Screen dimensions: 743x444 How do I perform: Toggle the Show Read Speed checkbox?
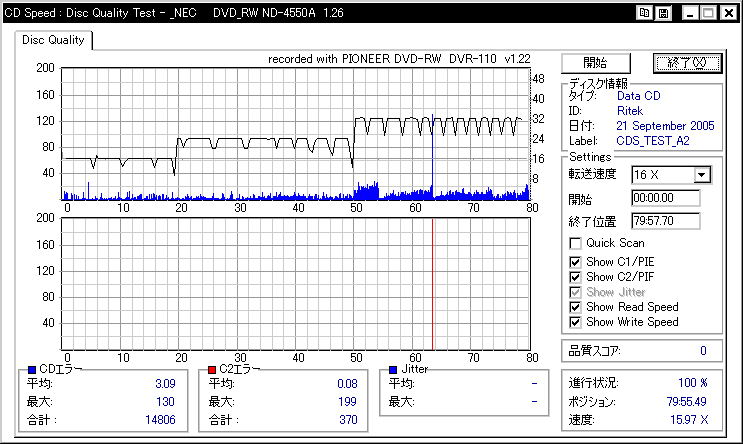click(x=575, y=307)
